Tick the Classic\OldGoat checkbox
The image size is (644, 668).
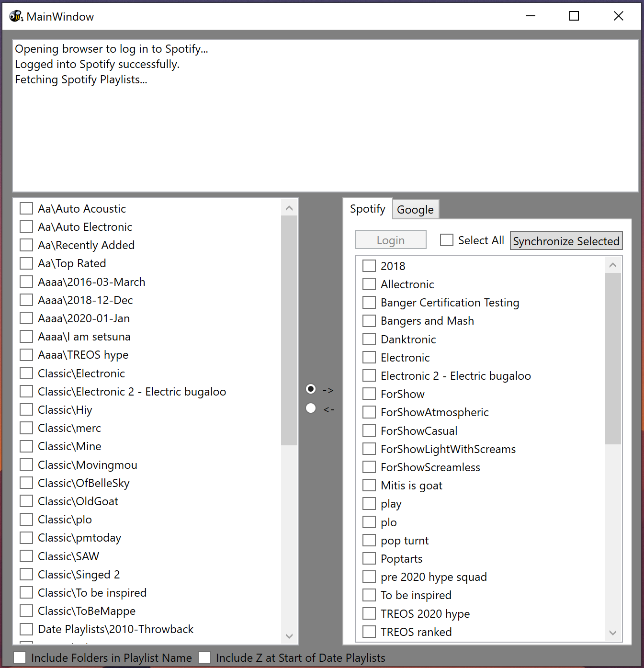click(26, 501)
